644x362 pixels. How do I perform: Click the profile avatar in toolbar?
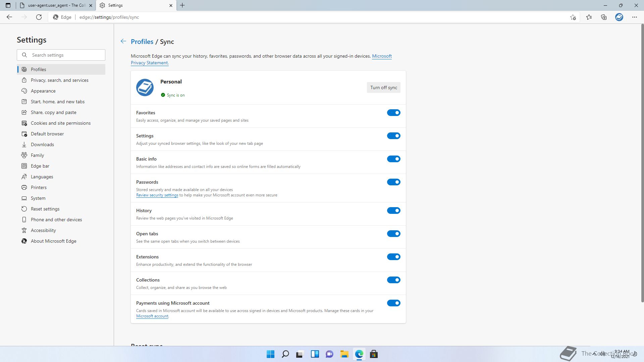pos(619,17)
